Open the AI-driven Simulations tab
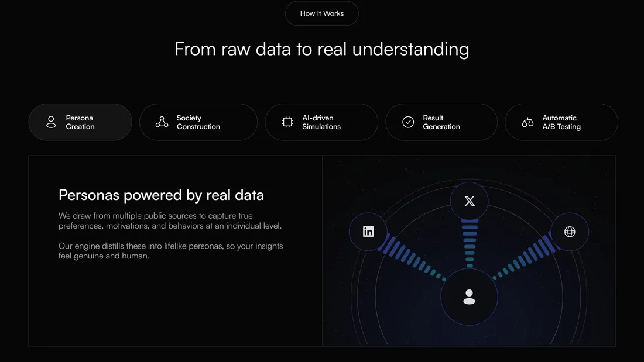The width and height of the screenshot is (644, 362). point(321,122)
